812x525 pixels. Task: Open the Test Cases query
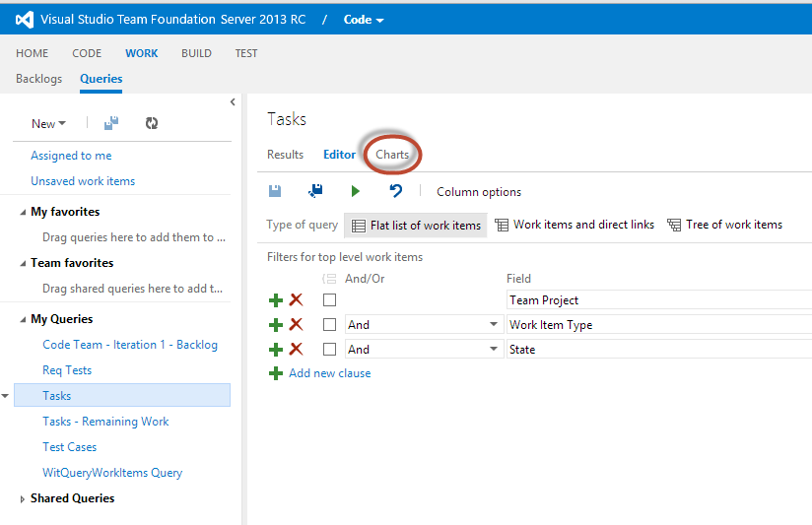coord(69,447)
